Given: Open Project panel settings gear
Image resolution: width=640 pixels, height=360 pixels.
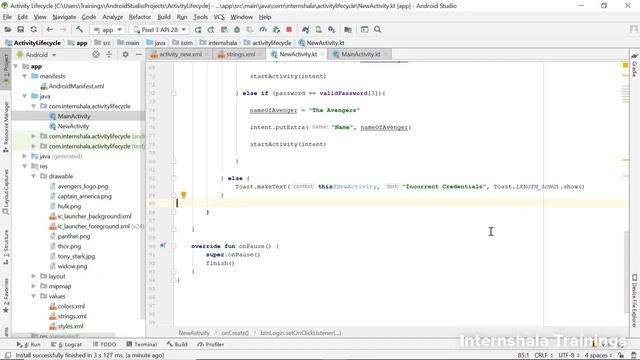Looking at the screenshot, I should [125, 54].
